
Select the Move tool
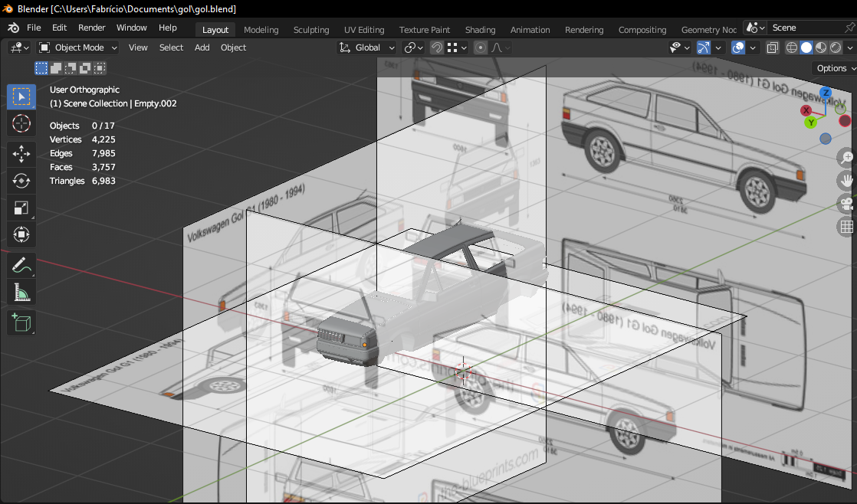(x=21, y=154)
